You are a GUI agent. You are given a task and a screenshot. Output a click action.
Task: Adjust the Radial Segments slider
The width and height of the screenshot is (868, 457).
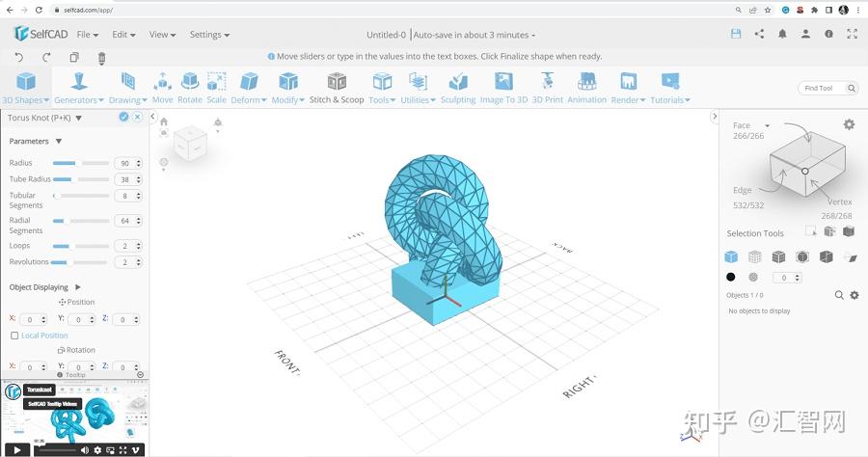81,221
